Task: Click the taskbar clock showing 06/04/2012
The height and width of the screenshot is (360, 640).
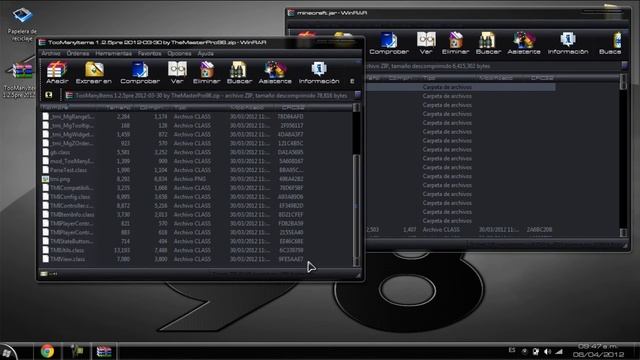Action: [598, 351]
